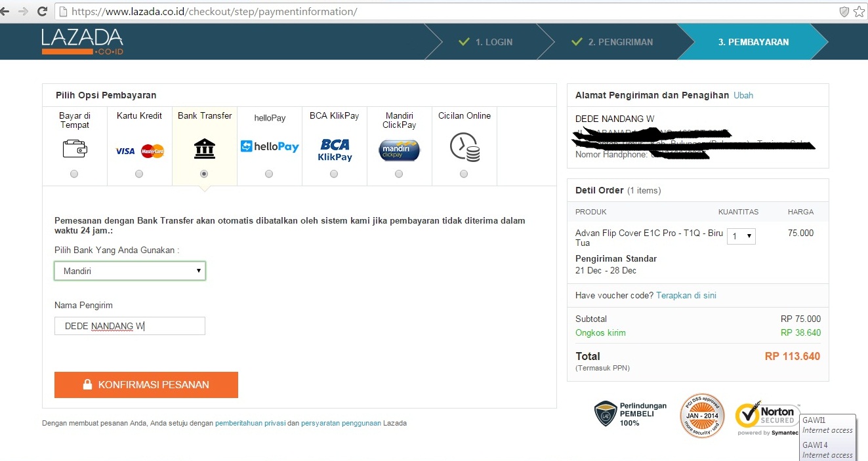Screen dimensions: 868x461
Task: Click the Kartu Kredit label
Action: tap(139, 115)
